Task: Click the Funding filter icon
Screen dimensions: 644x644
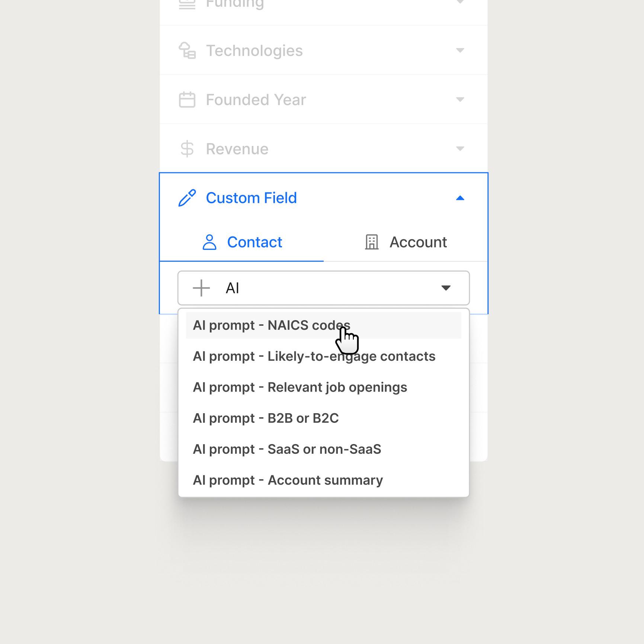Action: click(x=187, y=4)
